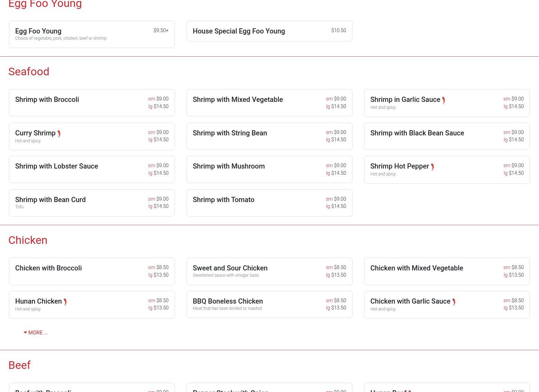Click the chili icon beside Shrimp Hot Pepper
The width and height of the screenshot is (539, 392).
pyautogui.click(x=432, y=167)
